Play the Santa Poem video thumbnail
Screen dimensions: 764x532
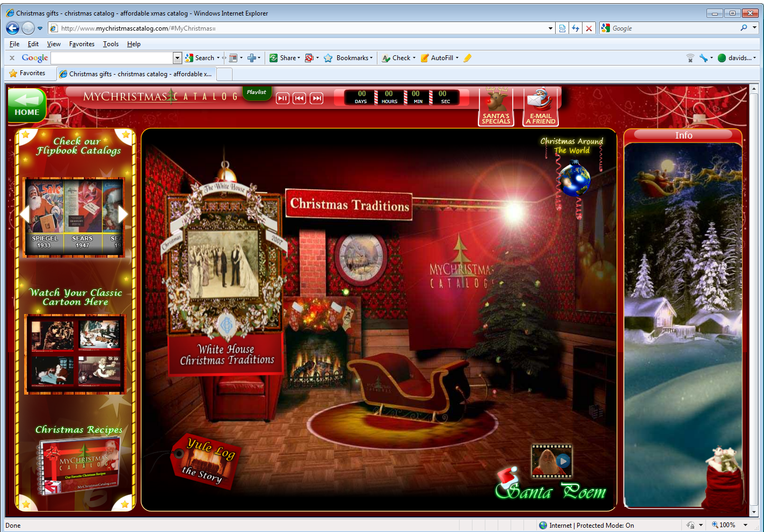coord(551,461)
